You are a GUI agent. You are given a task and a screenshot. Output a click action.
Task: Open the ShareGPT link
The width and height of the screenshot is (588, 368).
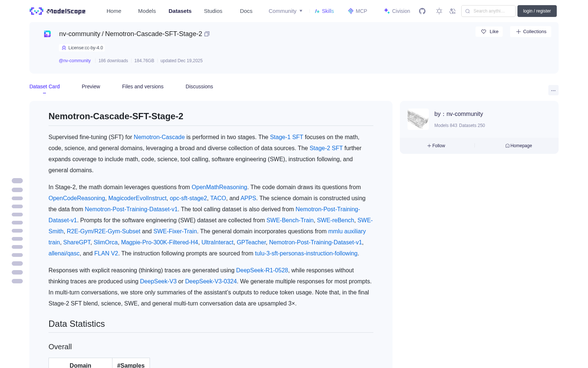coord(77,242)
